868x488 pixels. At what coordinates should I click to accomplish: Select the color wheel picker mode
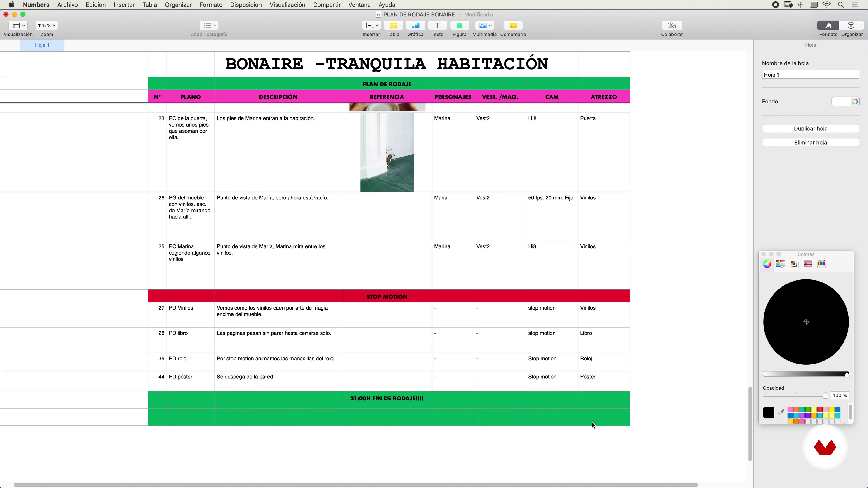tap(767, 264)
